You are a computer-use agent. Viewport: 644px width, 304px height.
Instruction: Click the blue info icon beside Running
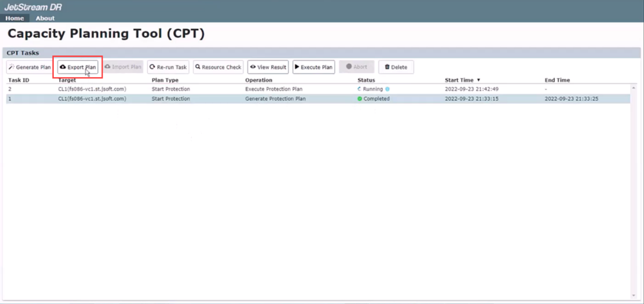(x=387, y=89)
